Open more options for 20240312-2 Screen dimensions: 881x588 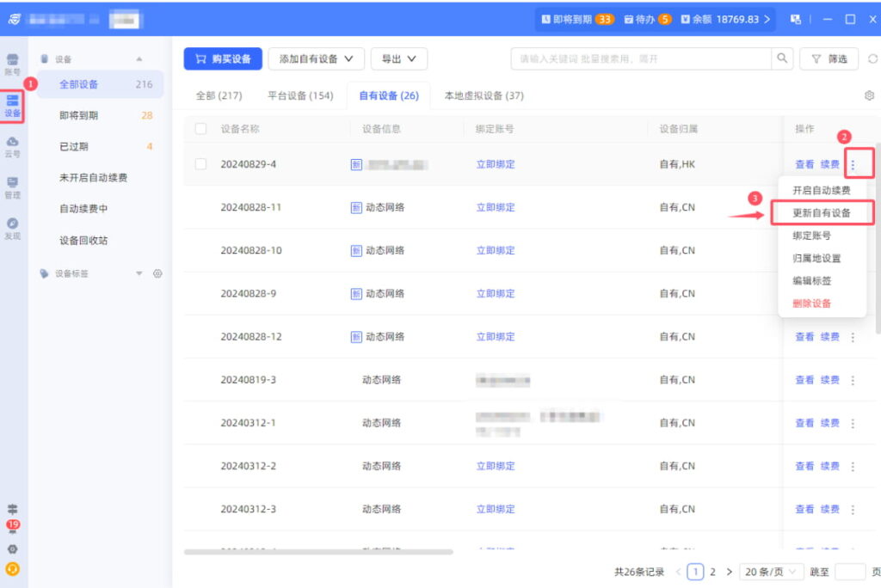click(853, 466)
